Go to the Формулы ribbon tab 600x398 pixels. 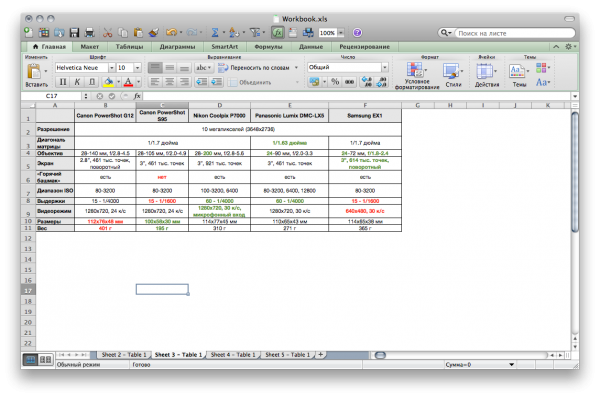point(268,47)
